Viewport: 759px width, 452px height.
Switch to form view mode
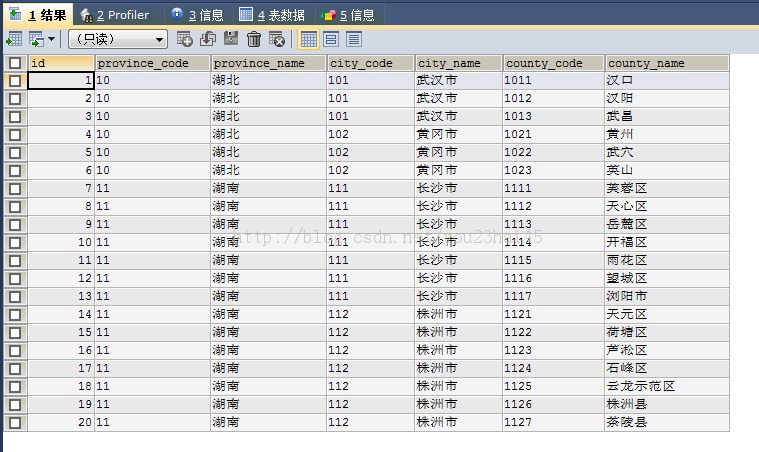[331, 39]
